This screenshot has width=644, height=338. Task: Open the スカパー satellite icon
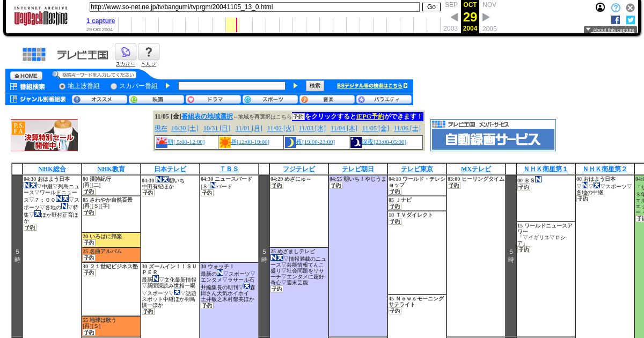[x=126, y=52]
